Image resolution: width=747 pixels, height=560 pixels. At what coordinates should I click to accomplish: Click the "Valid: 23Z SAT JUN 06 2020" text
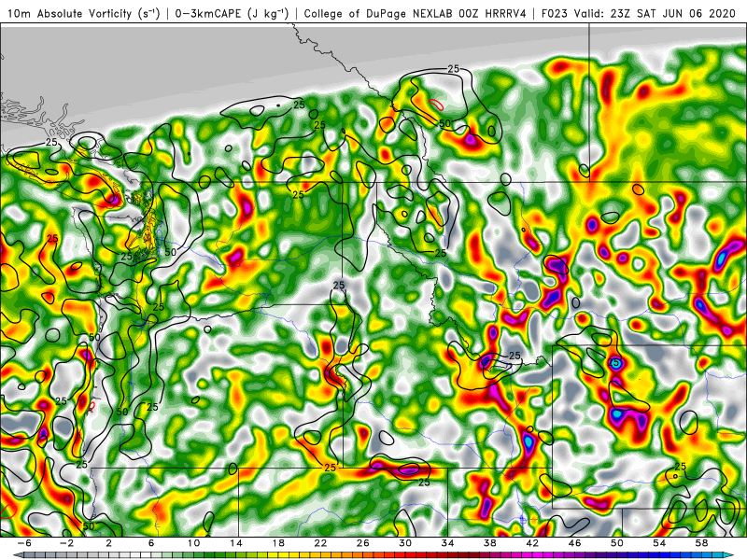tap(655, 13)
